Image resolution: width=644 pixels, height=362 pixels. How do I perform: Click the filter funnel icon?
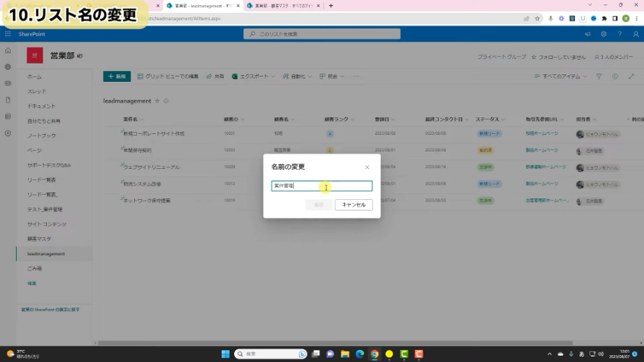tap(599, 76)
